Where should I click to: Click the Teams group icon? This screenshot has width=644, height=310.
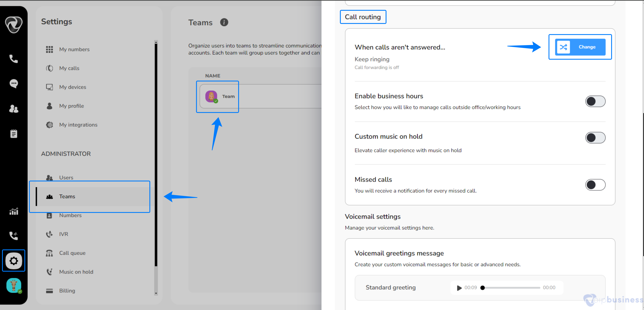(49, 197)
